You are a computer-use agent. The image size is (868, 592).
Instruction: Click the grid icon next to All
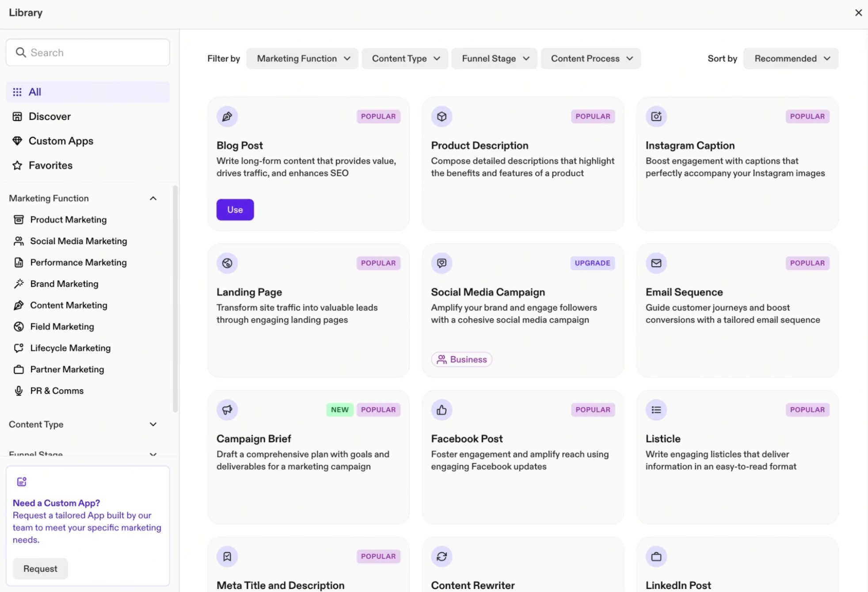point(17,92)
